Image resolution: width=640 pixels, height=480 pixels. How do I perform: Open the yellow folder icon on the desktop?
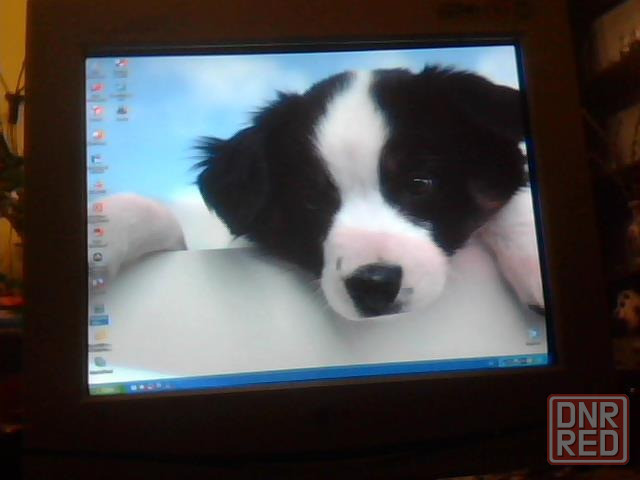click(99, 335)
